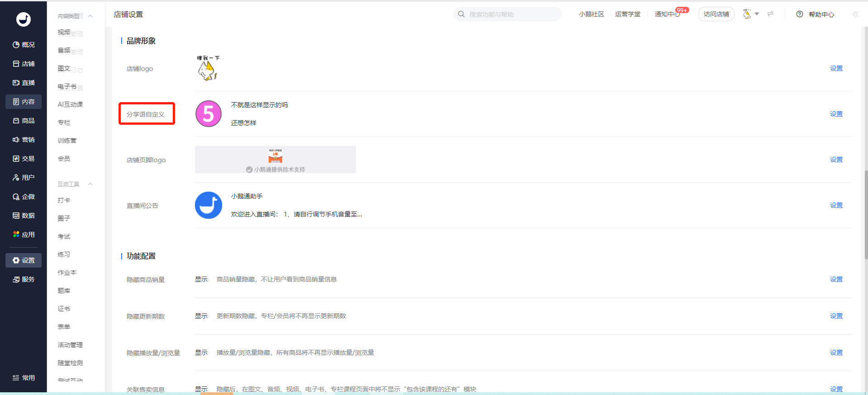The width and height of the screenshot is (868, 395).
Task: Select 打卡 in the secondary menu
Action: [64, 200]
